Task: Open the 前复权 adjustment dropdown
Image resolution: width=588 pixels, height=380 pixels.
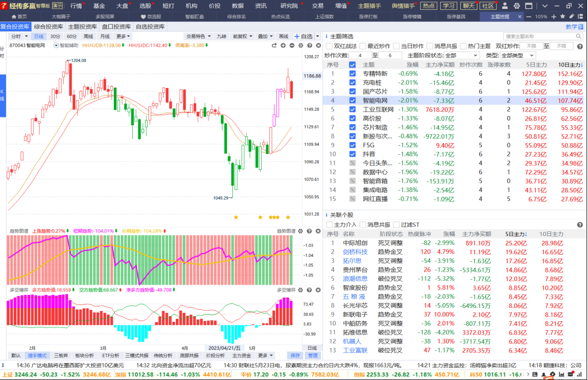Action: click(x=242, y=36)
